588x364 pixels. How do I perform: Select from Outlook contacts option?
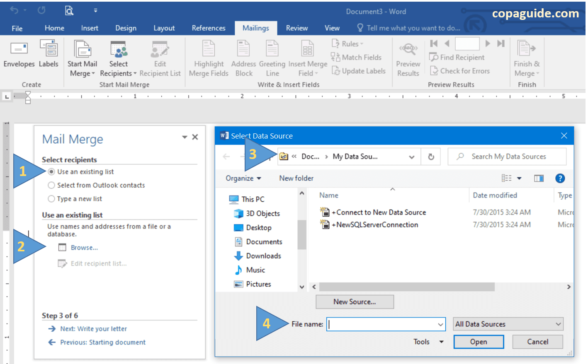point(97,185)
